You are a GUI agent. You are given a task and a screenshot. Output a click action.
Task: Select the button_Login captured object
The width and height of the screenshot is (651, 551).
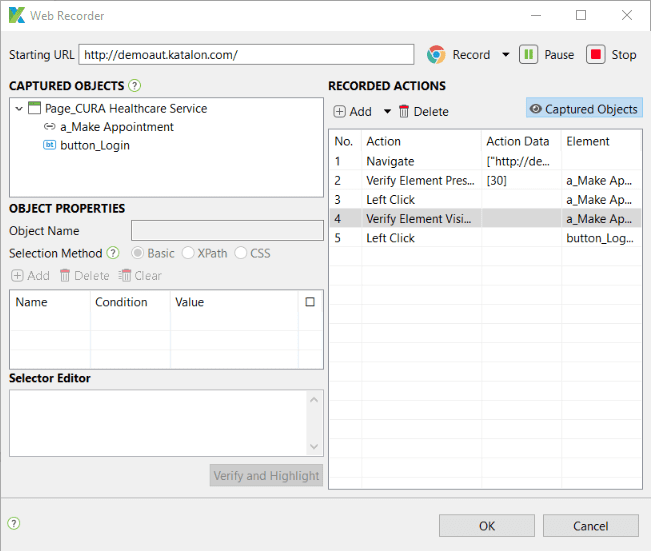point(94,145)
